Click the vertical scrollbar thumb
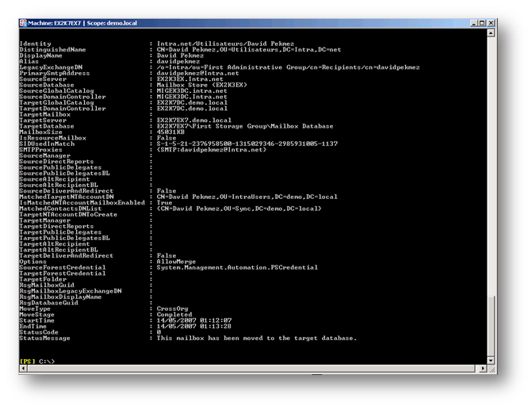 point(492,325)
